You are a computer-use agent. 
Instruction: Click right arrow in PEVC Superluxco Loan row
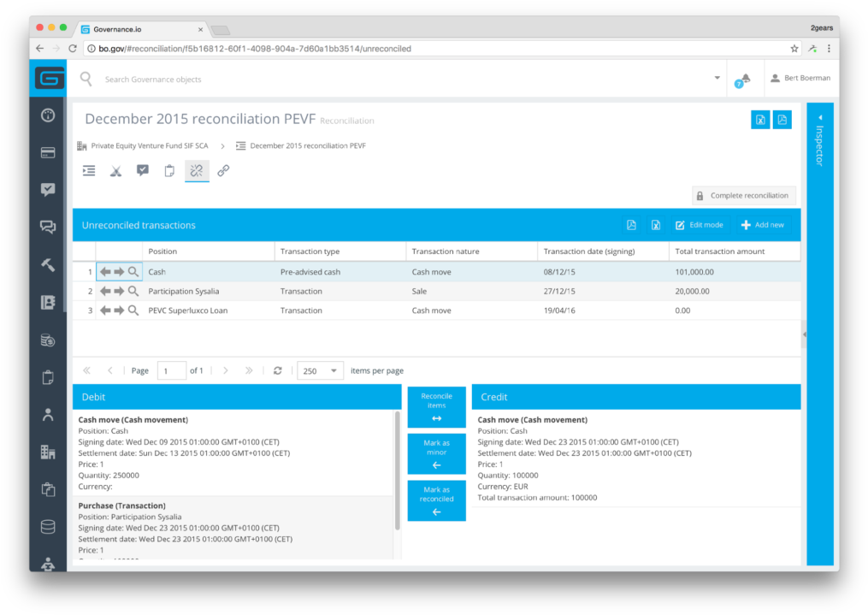(119, 310)
